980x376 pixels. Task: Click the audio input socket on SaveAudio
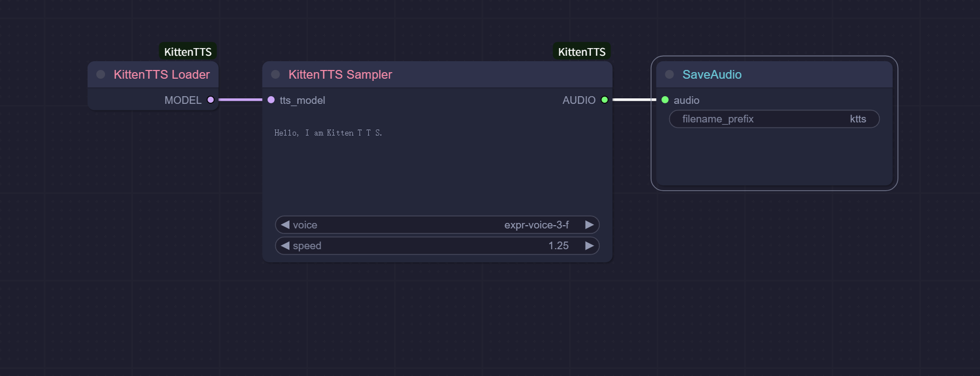click(665, 100)
